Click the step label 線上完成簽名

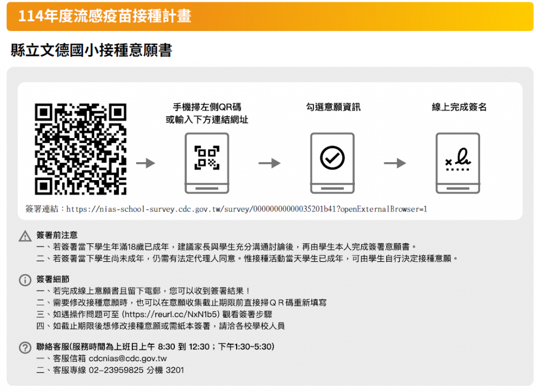coord(459,107)
